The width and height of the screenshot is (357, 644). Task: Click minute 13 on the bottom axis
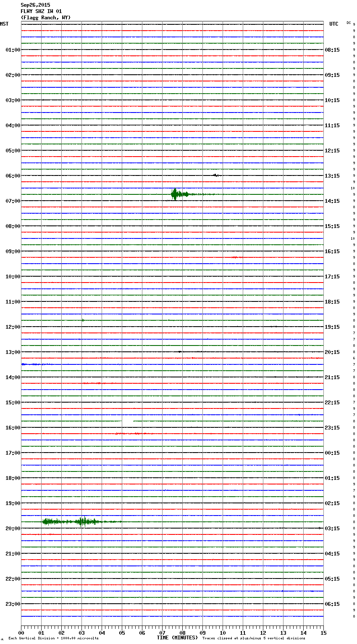pos(283,633)
